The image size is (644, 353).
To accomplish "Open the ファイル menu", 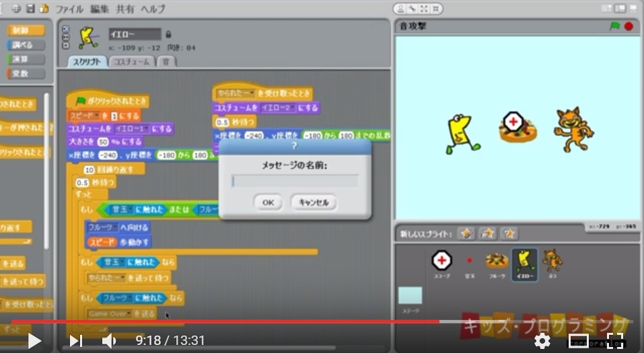I will [x=69, y=9].
